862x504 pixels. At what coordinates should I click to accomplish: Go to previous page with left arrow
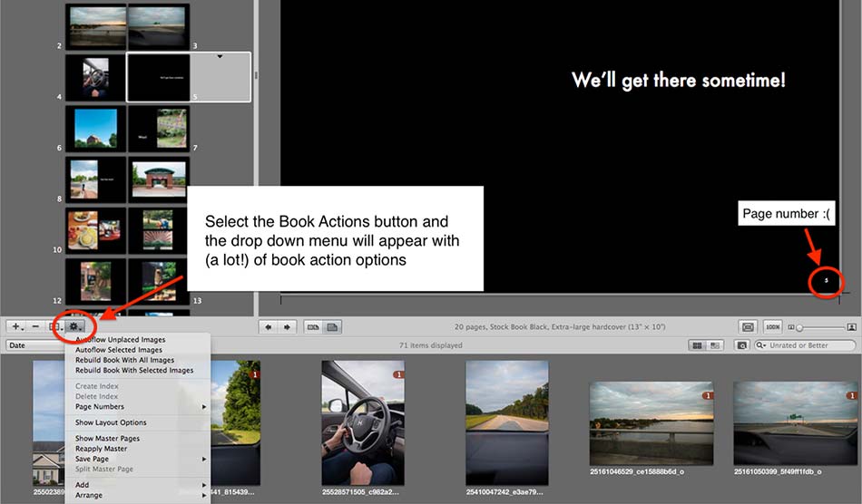coord(269,326)
